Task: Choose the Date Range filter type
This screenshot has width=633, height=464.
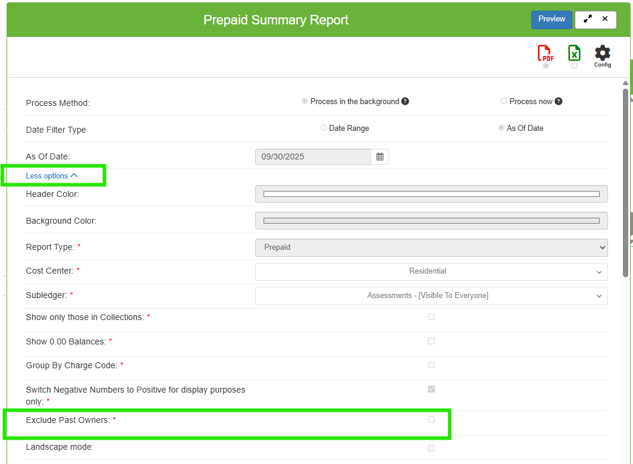Action: click(x=323, y=128)
